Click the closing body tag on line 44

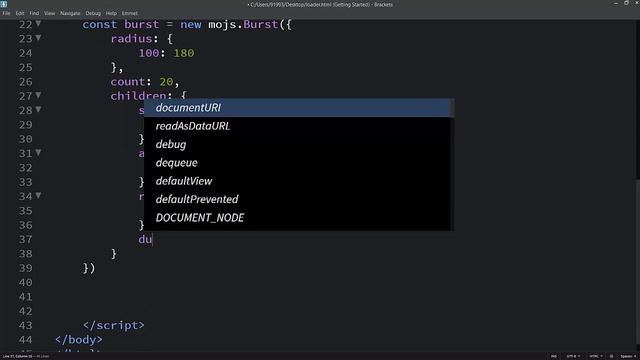(x=79, y=340)
